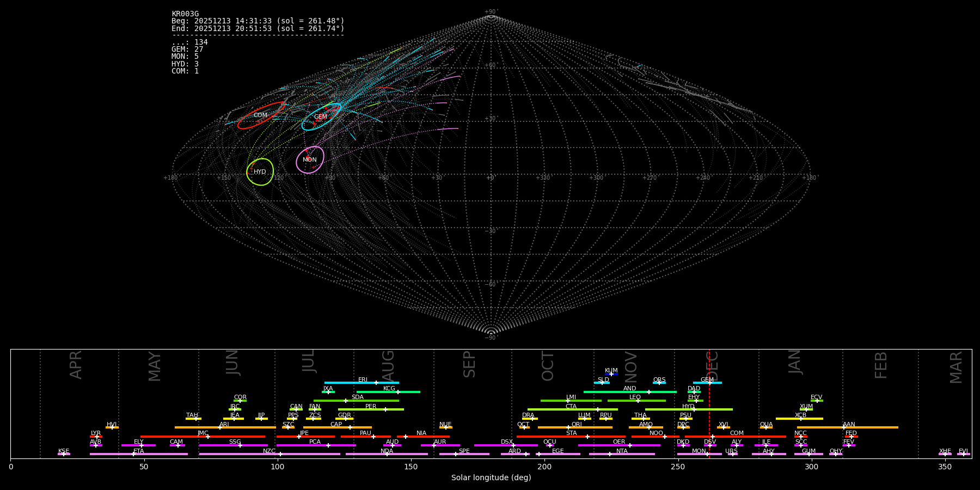Click the −60 latitude label
Image resolution: width=980 pixels, height=490 pixels.
491,284
